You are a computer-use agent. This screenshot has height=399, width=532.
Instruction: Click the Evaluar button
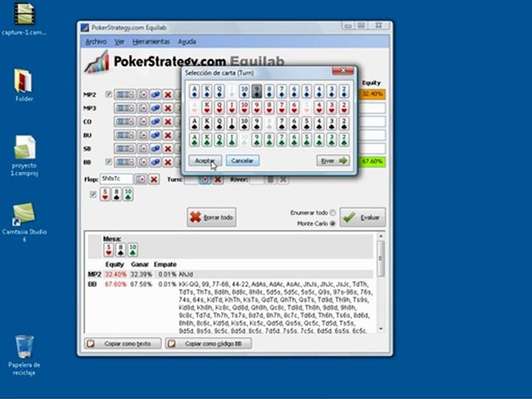[362, 217]
